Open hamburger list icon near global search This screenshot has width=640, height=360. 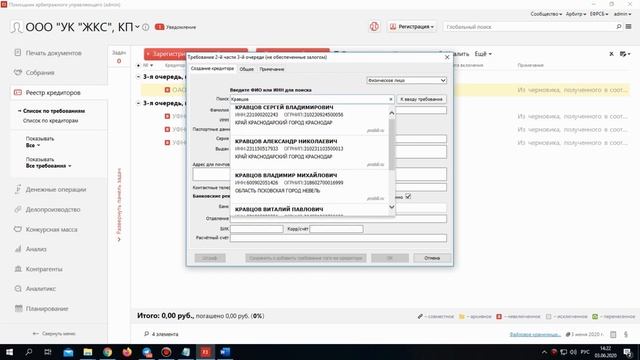pos(629,27)
